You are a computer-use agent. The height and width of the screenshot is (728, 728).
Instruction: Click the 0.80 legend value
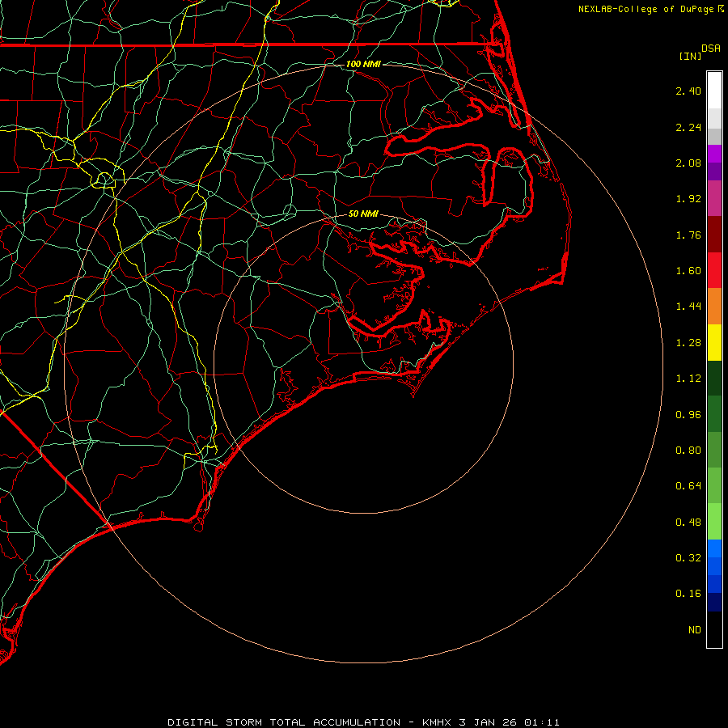point(688,451)
